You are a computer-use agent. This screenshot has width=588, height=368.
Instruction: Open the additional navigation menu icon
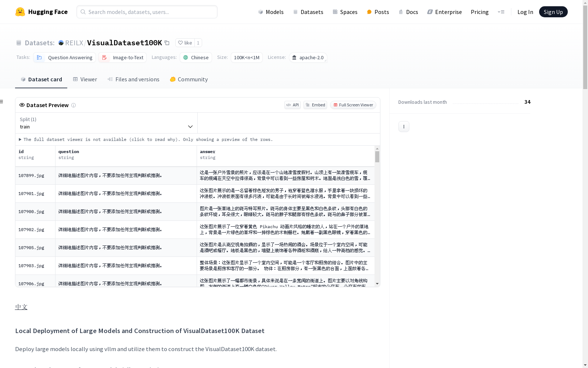pos(501,12)
